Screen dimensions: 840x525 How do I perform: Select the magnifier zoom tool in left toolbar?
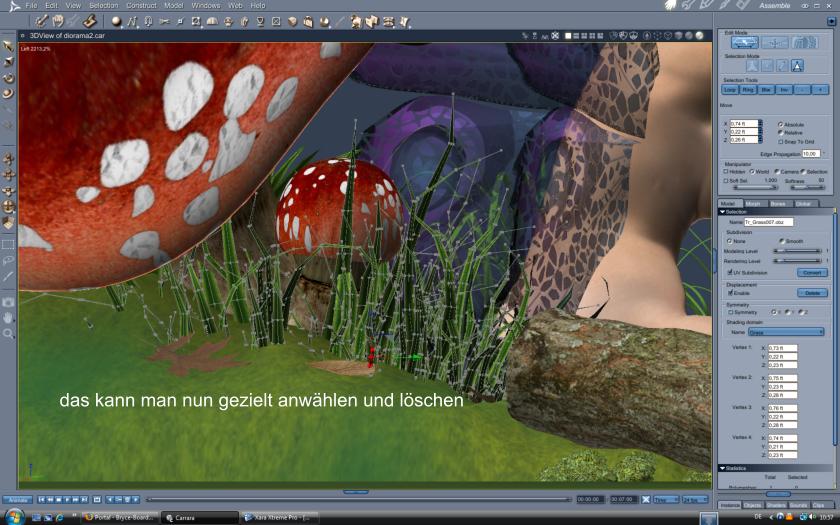(x=8, y=333)
